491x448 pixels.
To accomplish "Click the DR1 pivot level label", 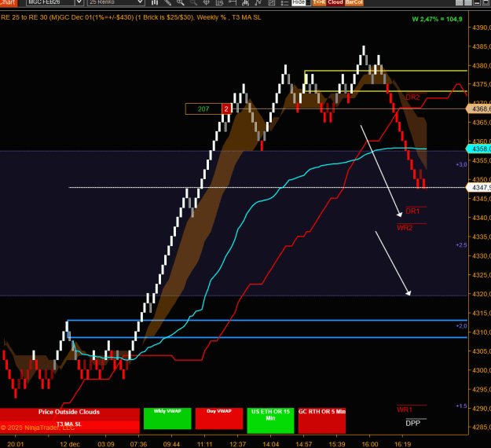I will click(412, 211).
